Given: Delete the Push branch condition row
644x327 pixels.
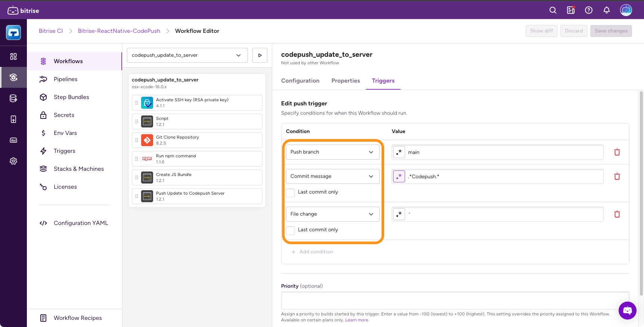Looking at the screenshot, I should pyautogui.click(x=617, y=152).
